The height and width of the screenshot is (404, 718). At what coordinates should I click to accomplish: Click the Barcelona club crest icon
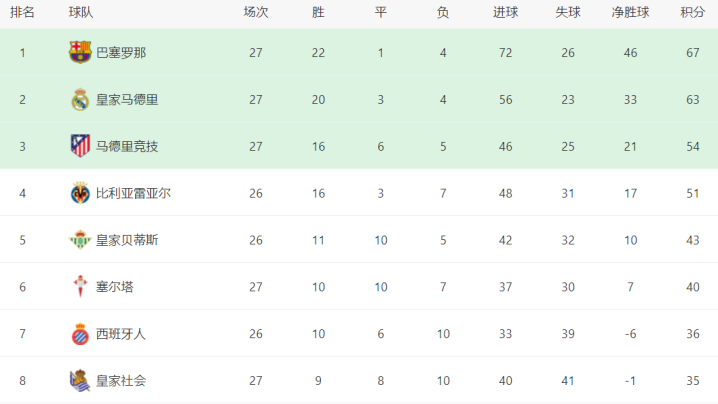[x=80, y=52]
